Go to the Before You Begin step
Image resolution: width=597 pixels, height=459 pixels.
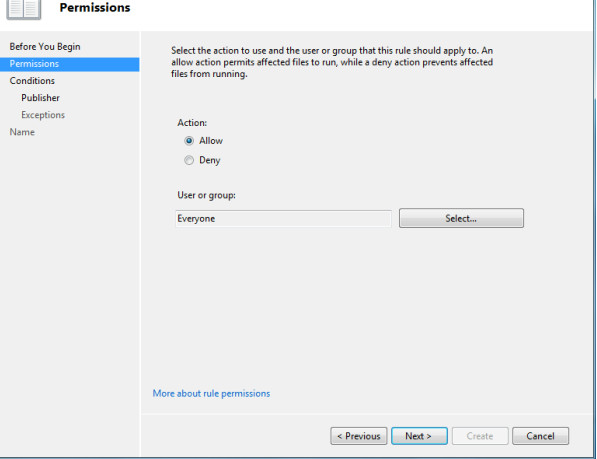pos(45,46)
